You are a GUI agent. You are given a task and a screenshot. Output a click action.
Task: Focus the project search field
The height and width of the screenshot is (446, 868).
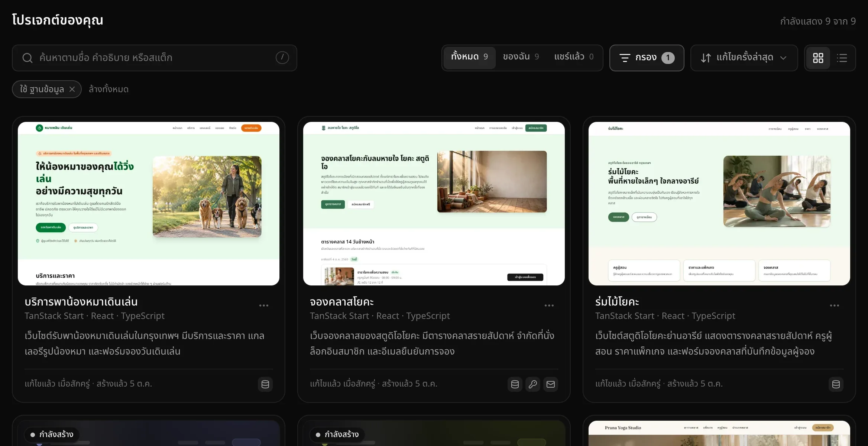click(155, 58)
